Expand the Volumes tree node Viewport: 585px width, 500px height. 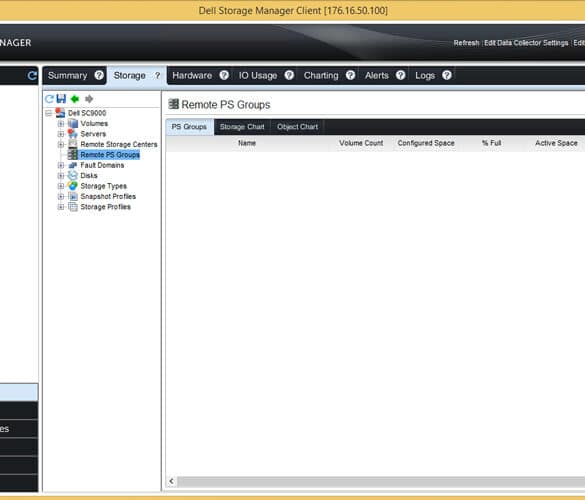point(61,124)
